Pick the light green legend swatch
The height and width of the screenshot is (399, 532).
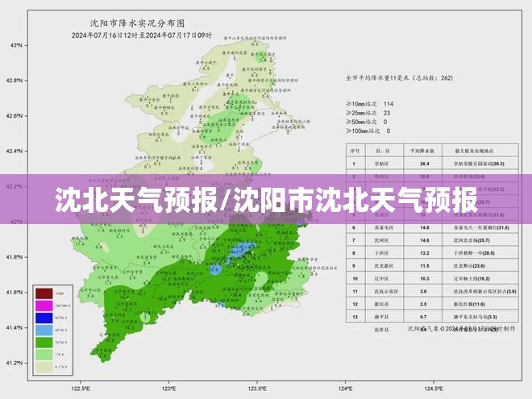44,355
